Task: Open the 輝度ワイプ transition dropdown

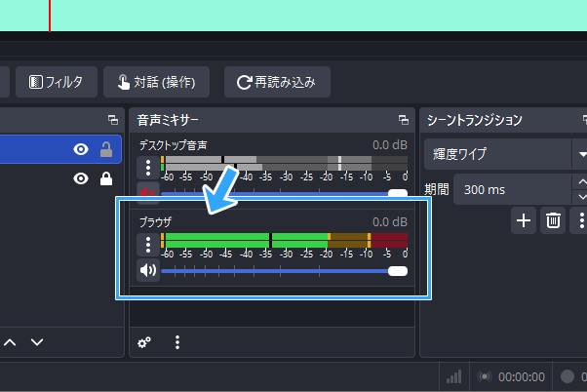Action: coord(505,154)
